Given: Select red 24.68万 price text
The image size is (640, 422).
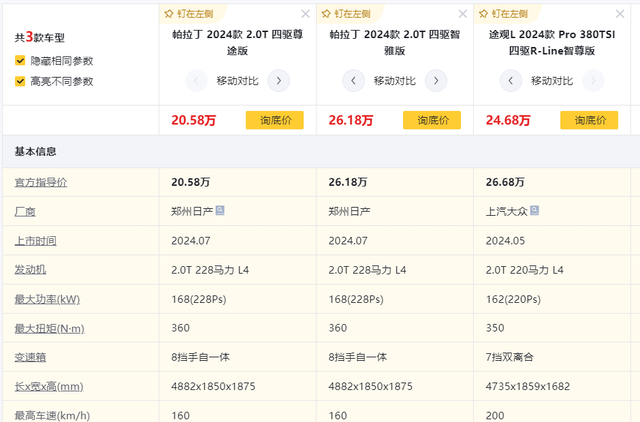Looking at the screenshot, I should (508, 120).
